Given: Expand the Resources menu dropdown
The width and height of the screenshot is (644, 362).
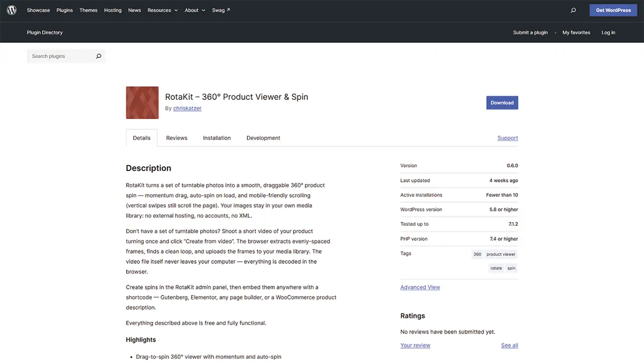Looking at the screenshot, I should point(163,10).
